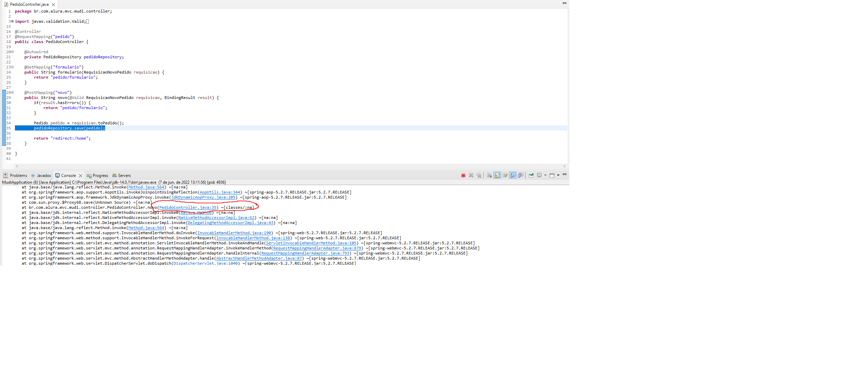Image resolution: width=868 pixels, height=366 pixels.
Task: Open the RequestMappingHandlerAdapter.java:879 link
Action: coord(317,248)
